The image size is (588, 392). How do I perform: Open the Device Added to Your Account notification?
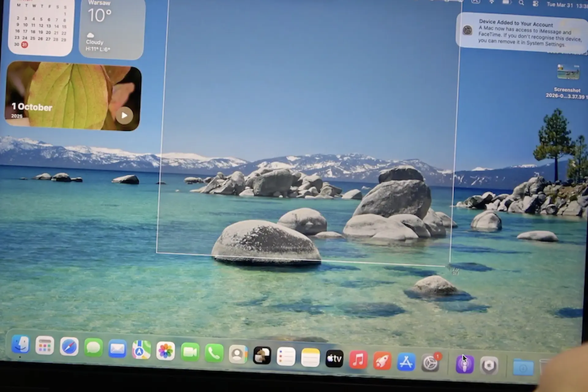522,33
